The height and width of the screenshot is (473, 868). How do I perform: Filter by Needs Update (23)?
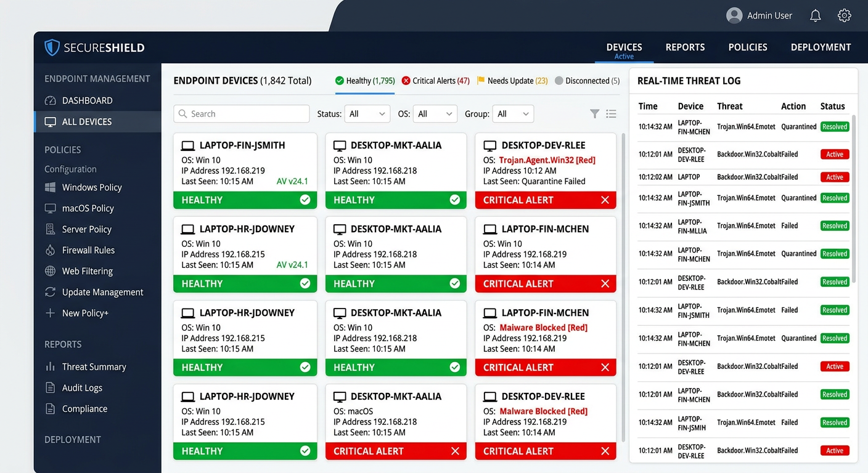(512, 81)
